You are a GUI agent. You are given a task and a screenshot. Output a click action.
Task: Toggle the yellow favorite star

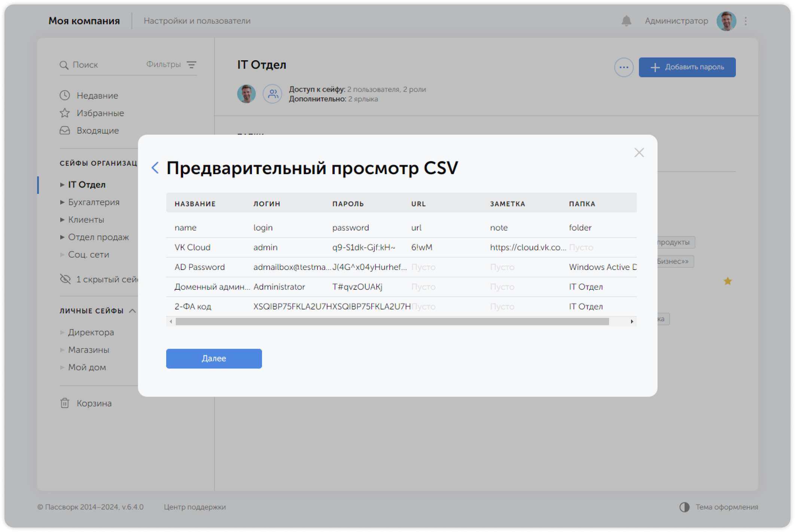(x=727, y=280)
